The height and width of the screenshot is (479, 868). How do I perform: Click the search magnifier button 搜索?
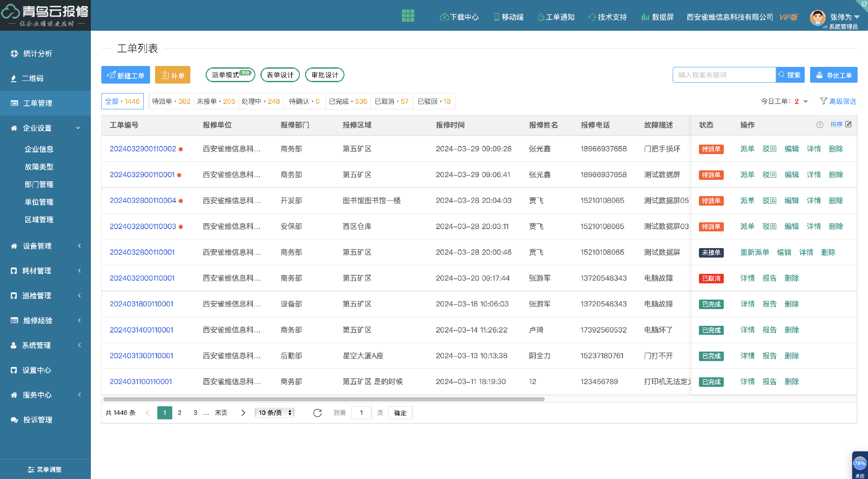click(790, 75)
